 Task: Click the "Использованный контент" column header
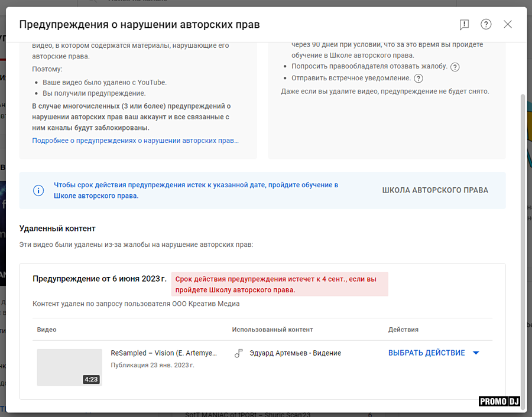coord(273,330)
